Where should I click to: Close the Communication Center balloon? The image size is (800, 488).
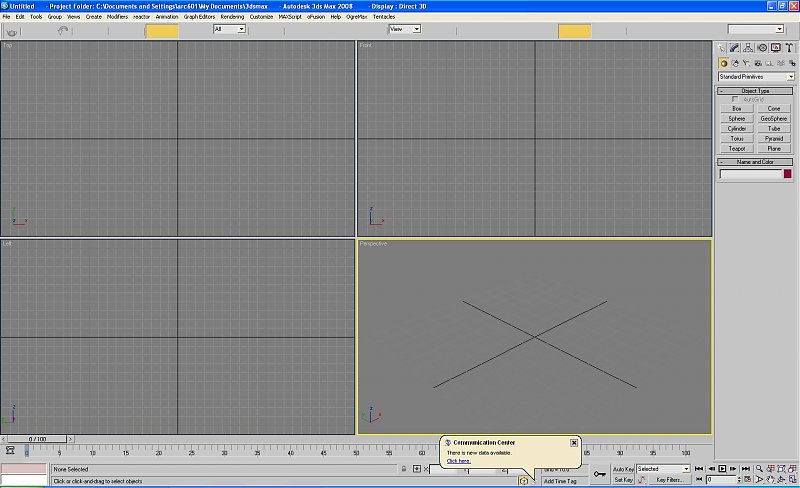[x=574, y=443]
